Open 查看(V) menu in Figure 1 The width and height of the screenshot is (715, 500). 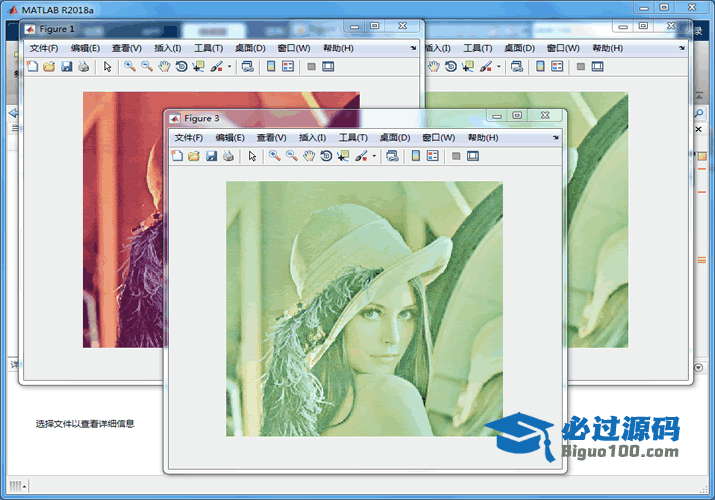127,48
